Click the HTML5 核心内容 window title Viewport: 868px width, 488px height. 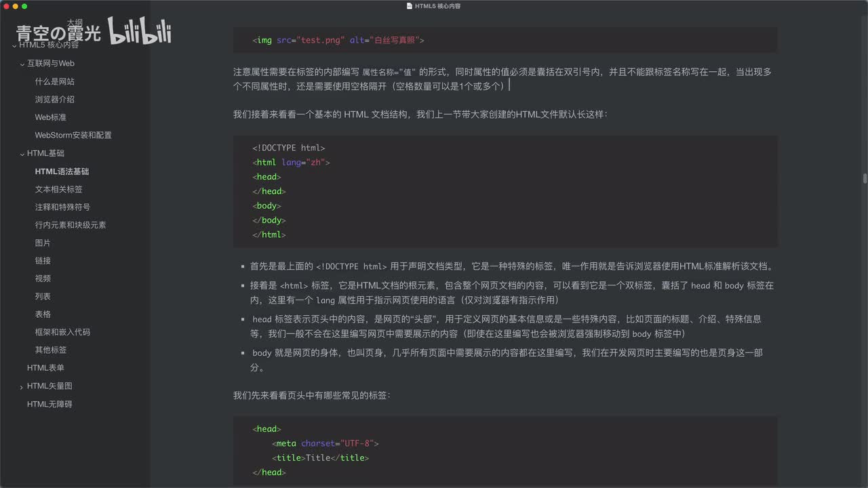click(x=438, y=6)
